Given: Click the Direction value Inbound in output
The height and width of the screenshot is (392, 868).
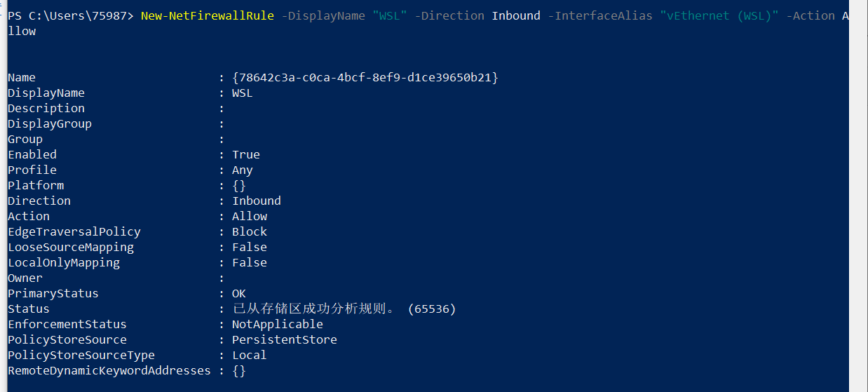Looking at the screenshot, I should (256, 201).
